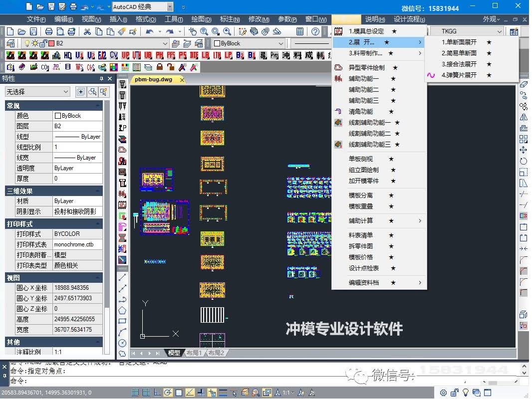Select the Polygon draw tool

[x=122, y=310]
